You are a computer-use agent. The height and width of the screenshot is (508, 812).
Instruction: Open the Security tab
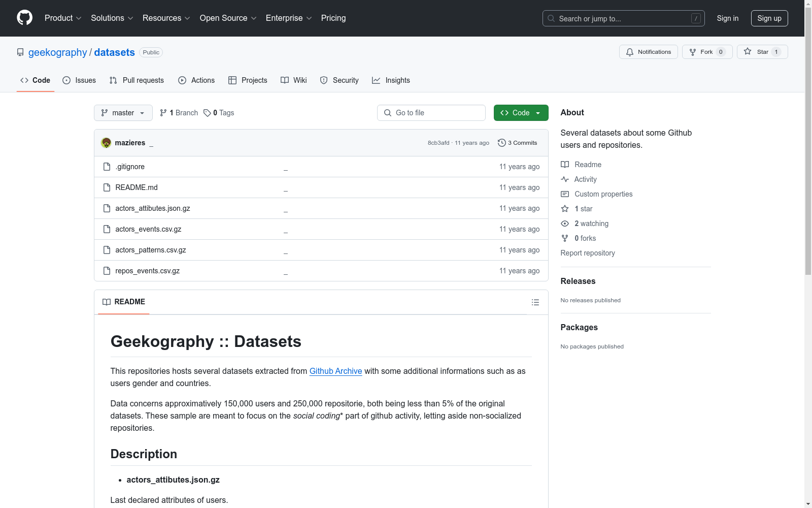click(339, 80)
